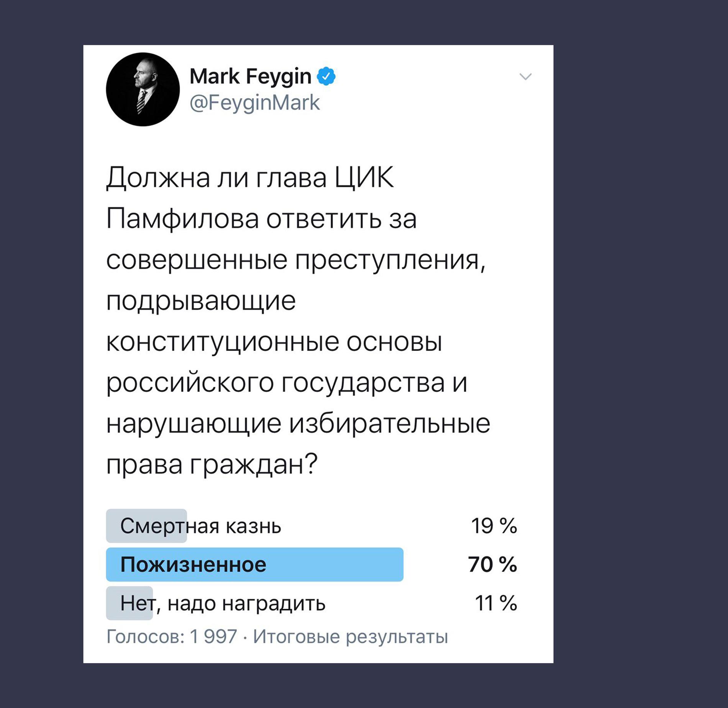Open the @FeyginMark handle link
Image resolution: width=728 pixels, height=708 pixels.
(x=254, y=103)
